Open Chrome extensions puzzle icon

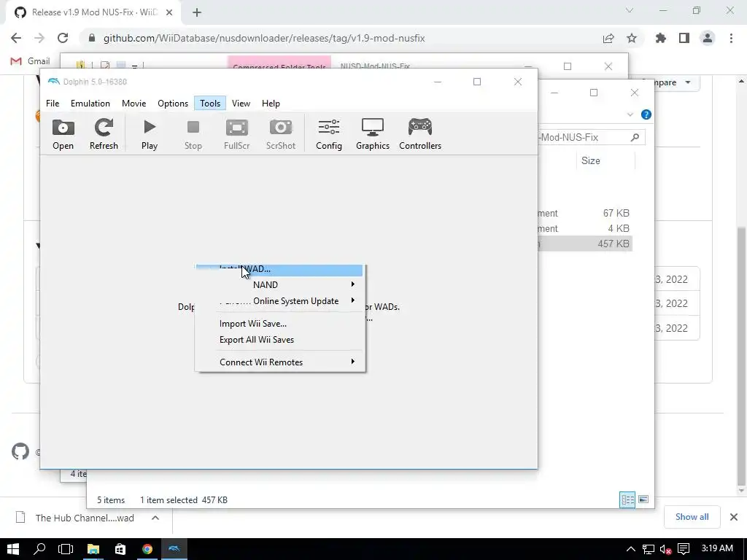click(x=661, y=38)
